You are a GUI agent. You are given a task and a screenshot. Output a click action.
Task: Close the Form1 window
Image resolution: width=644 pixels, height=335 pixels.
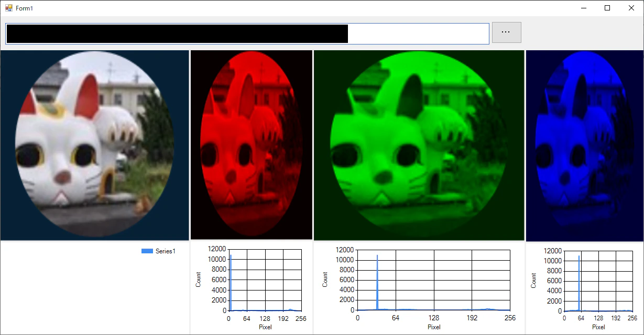pyautogui.click(x=631, y=8)
